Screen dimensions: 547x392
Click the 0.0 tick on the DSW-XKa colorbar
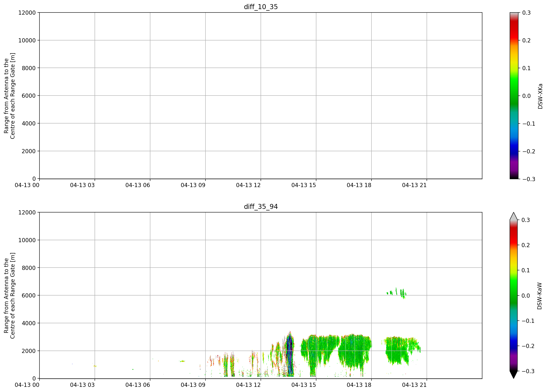click(x=527, y=96)
